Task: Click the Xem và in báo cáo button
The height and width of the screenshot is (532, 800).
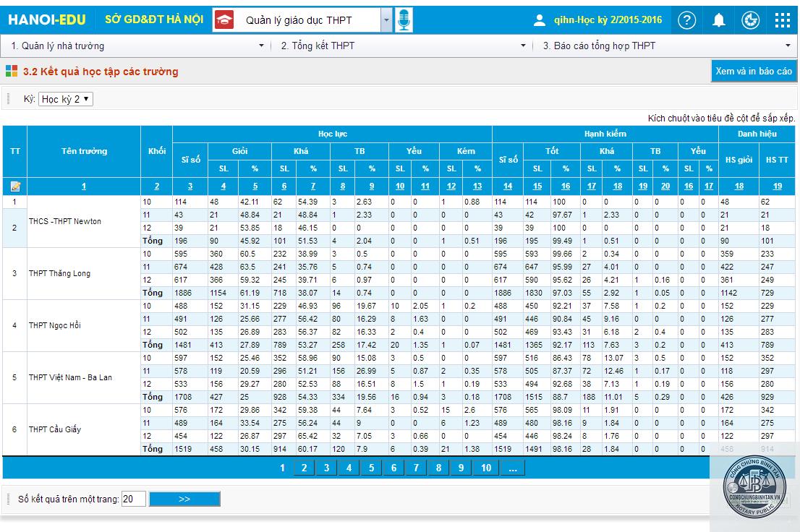Action: click(754, 71)
